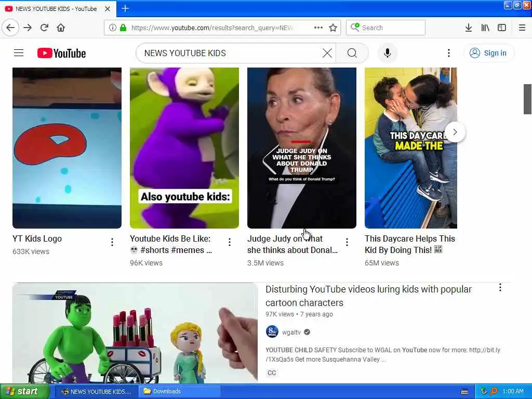Open the Firefox hamburger application menu
Viewport: 532px width, 399px height.
(x=522, y=28)
